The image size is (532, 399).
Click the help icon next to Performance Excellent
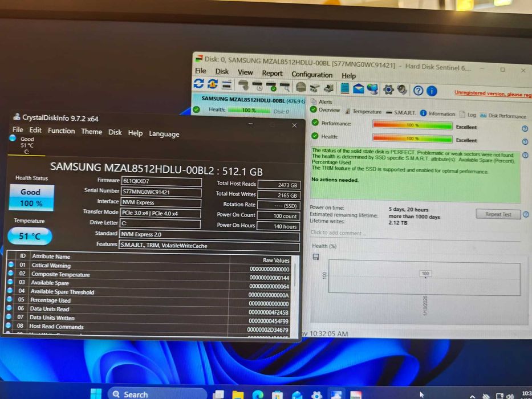[x=525, y=129]
